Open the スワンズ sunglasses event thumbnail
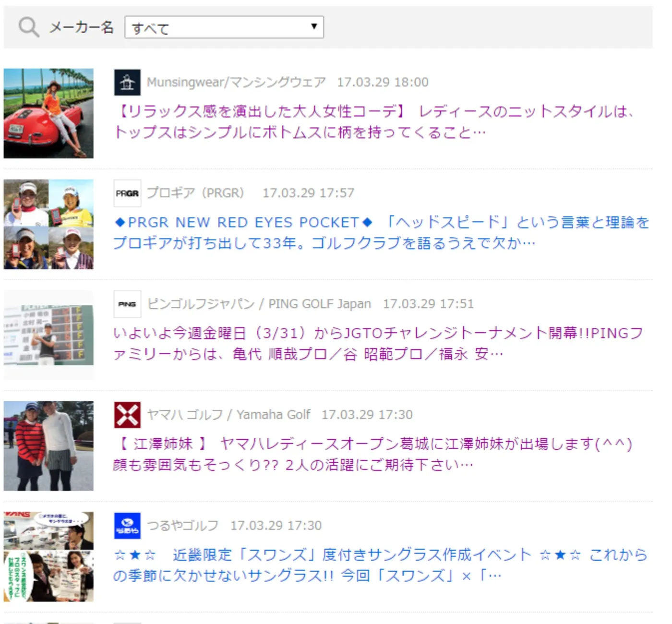The height and width of the screenshot is (624, 672). click(48, 557)
